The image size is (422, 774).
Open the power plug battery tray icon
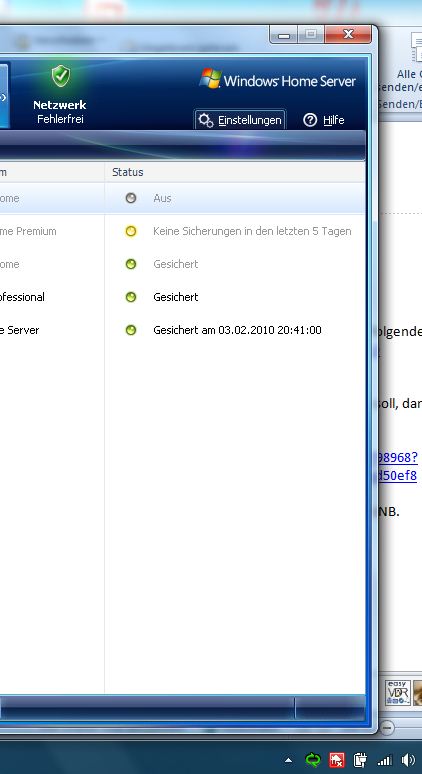point(361,760)
